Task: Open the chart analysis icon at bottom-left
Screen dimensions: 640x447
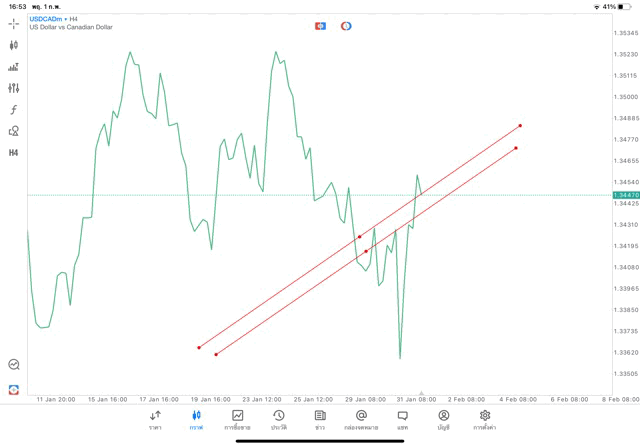Action: 13,365
